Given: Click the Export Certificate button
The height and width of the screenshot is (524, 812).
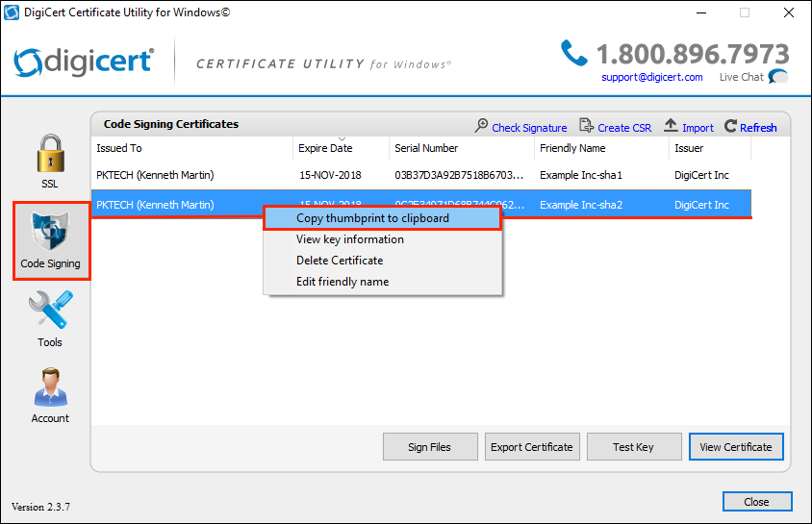Looking at the screenshot, I should coord(532,447).
